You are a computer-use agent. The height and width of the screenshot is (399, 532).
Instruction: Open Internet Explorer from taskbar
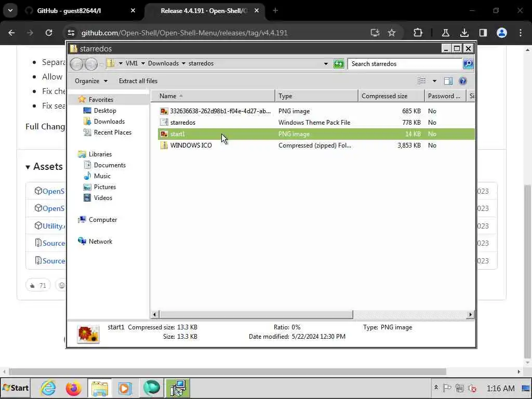48,388
